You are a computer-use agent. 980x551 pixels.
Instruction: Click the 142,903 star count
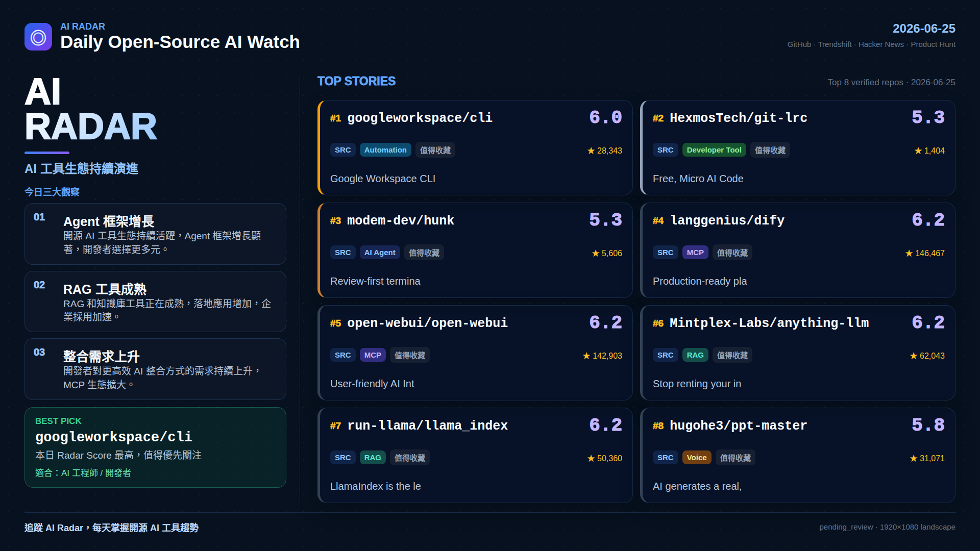click(602, 356)
